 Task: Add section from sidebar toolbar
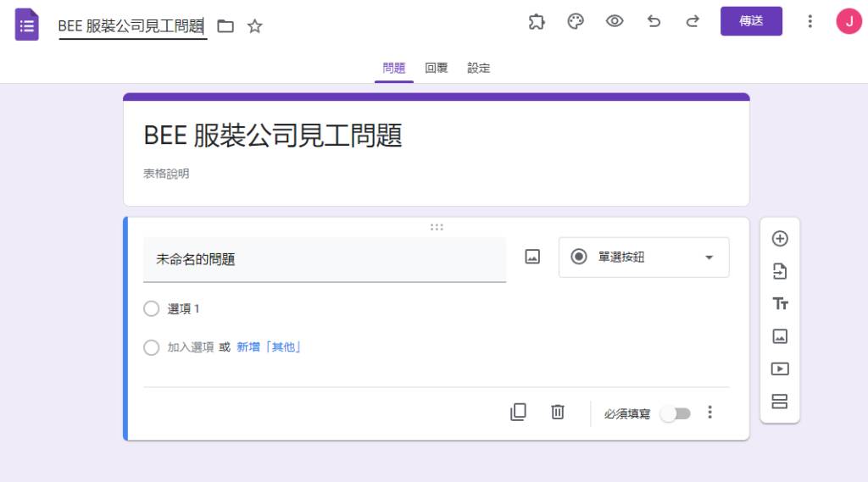(x=780, y=402)
